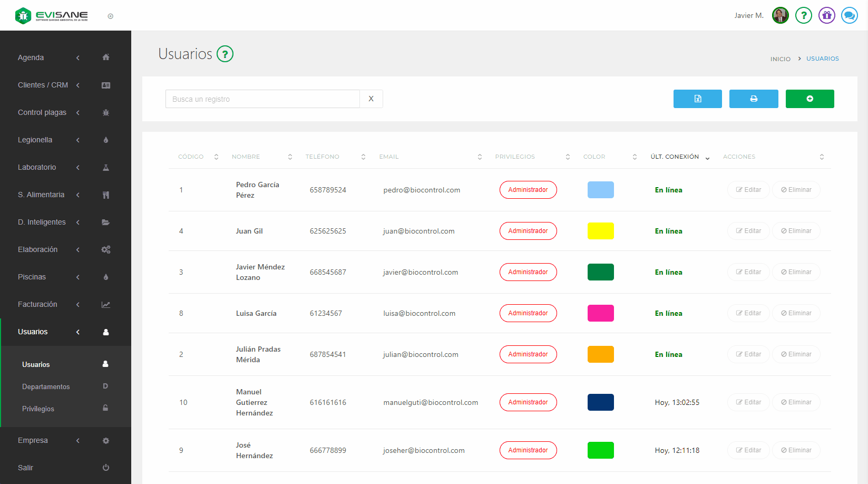Click the Departamentos D icon
The height and width of the screenshot is (484, 868).
point(105,386)
